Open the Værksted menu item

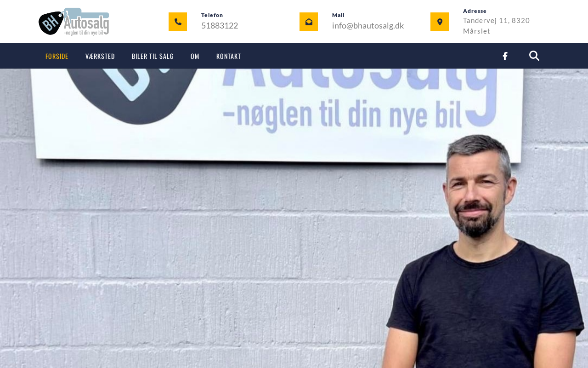(x=100, y=56)
